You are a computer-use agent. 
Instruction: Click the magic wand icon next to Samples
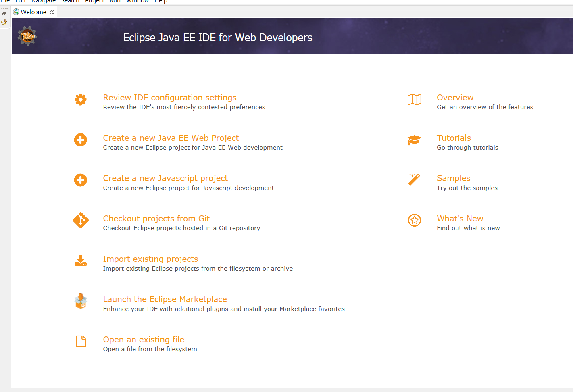pyautogui.click(x=415, y=179)
